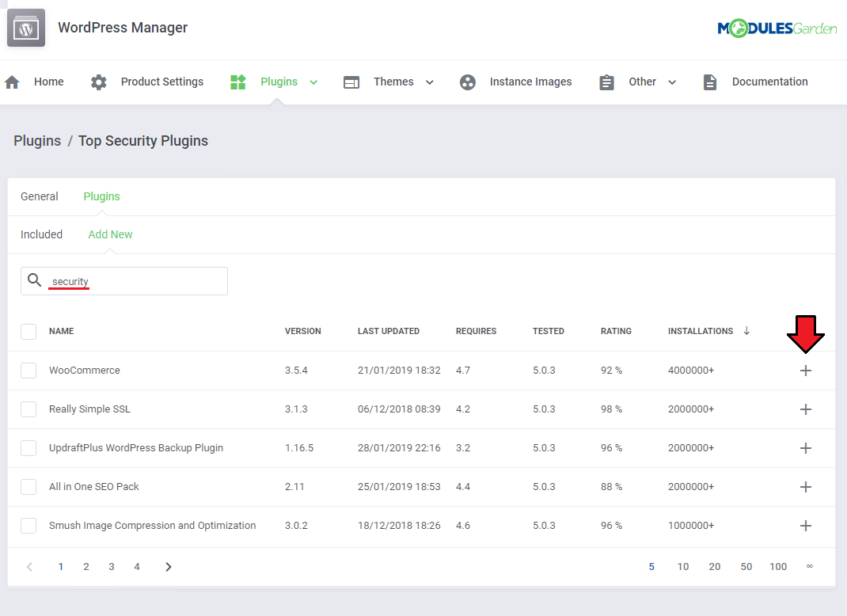Show 100 entries per page
This screenshot has height=616, width=847.
point(778,567)
